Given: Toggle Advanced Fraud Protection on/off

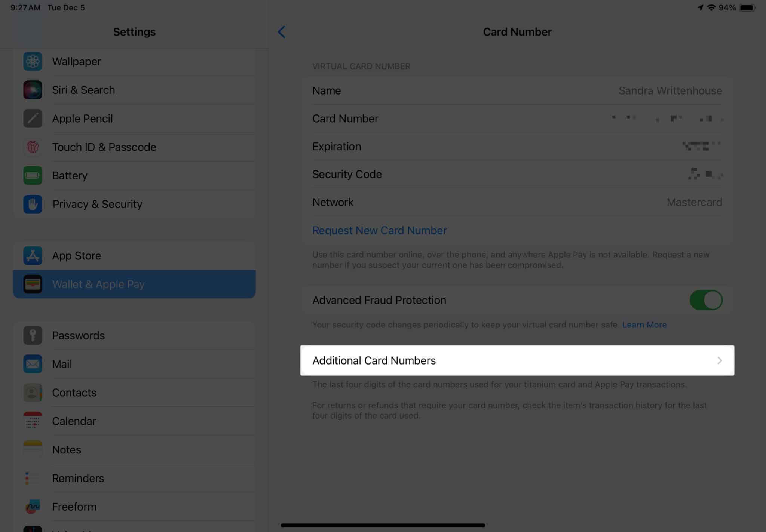Looking at the screenshot, I should pos(706,300).
